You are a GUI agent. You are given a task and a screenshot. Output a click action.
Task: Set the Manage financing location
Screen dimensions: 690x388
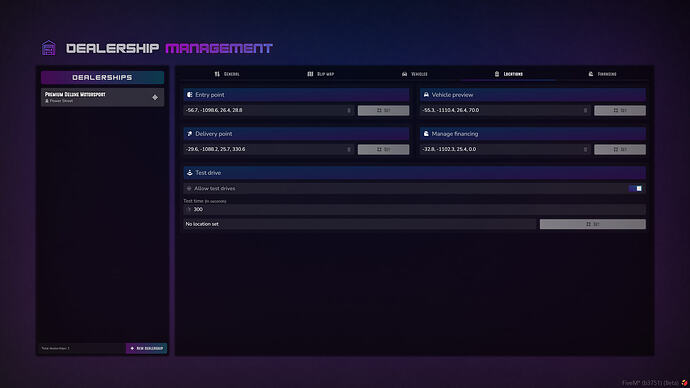(x=620, y=150)
